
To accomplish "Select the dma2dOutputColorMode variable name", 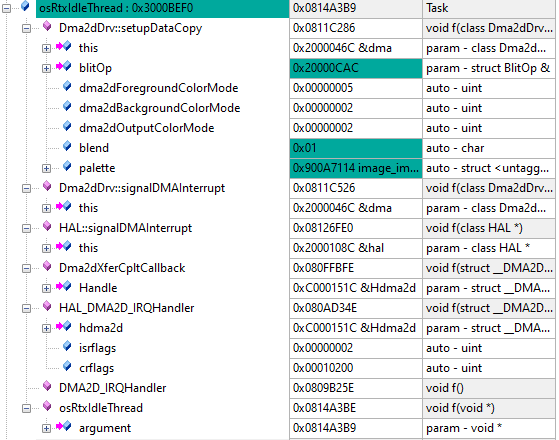I will coord(147,128).
